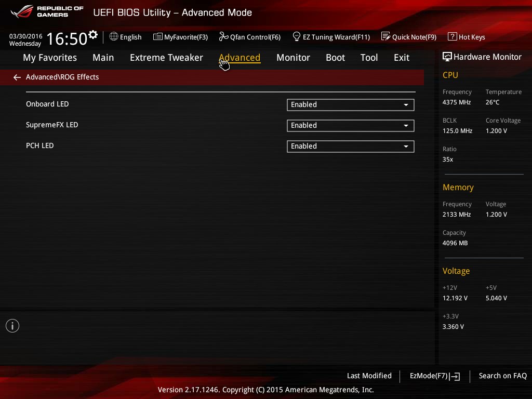Click the BCLK value 125.0 MHz
Image resolution: width=532 pixels, height=399 pixels.
[457, 130]
